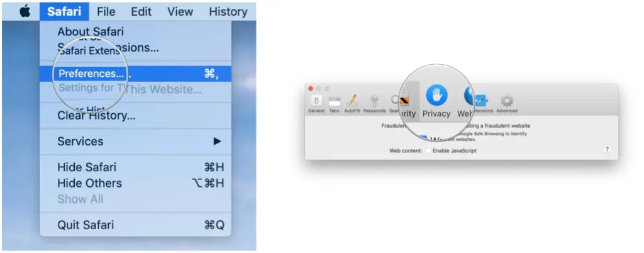The width and height of the screenshot is (644, 253).
Task: Click the Safari menu in menu bar
Action: [64, 11]
